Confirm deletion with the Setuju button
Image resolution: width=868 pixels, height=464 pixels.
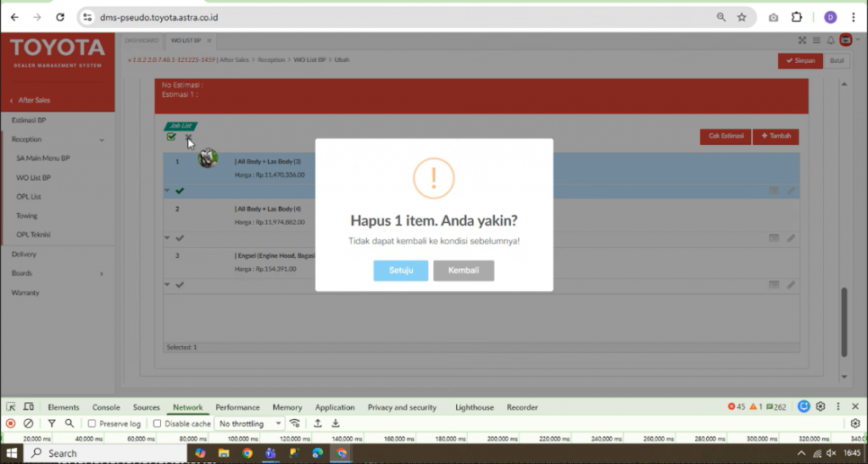click(400, 271)
